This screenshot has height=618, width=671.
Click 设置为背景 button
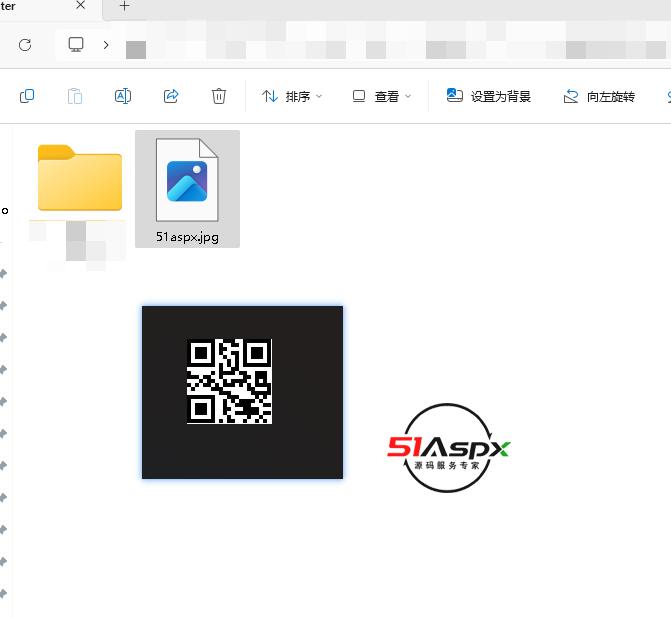[489, 96]
